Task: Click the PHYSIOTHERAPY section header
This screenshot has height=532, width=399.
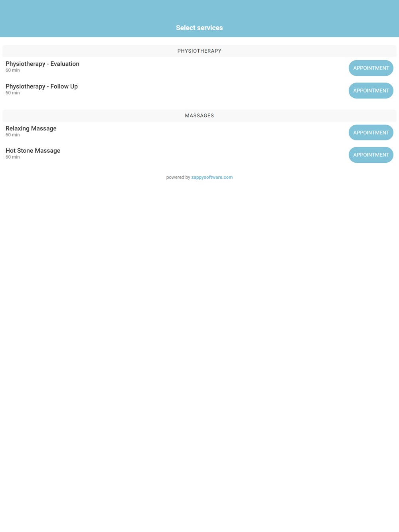Action: tap(199, 51)
